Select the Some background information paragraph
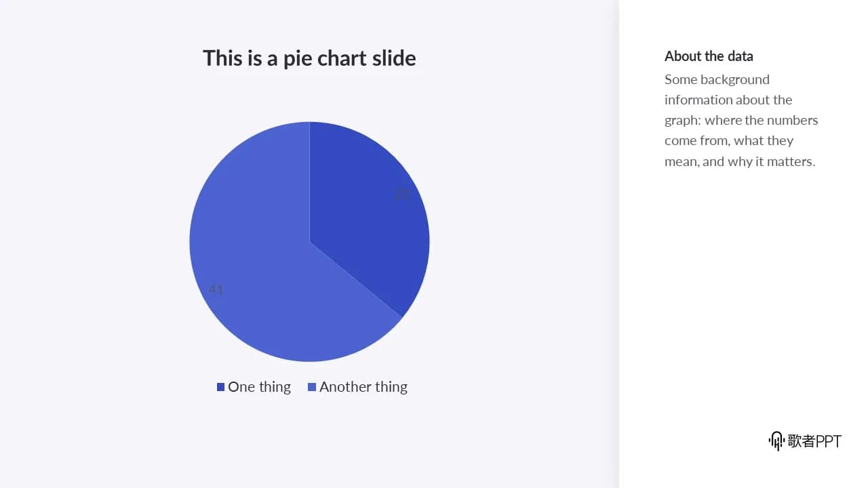The image size is (868, 488). [x=741, y=121]
